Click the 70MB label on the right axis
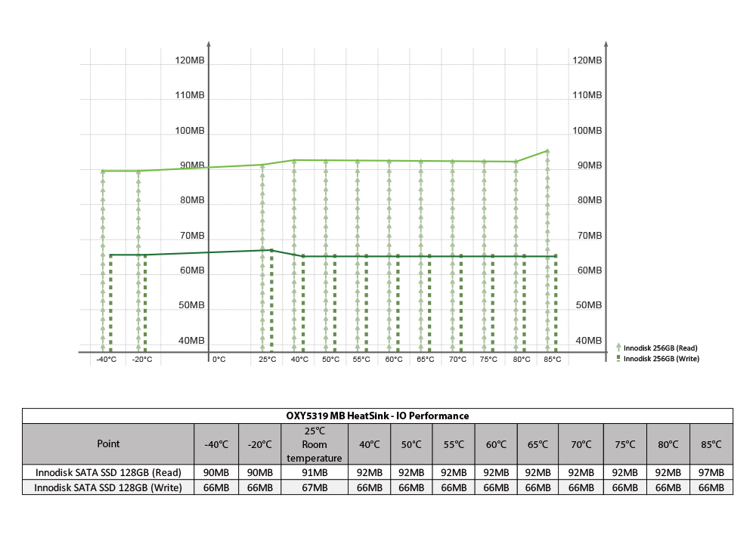This screenshot has height=550, width=756. pyautogui.click(x=590, y=236)
